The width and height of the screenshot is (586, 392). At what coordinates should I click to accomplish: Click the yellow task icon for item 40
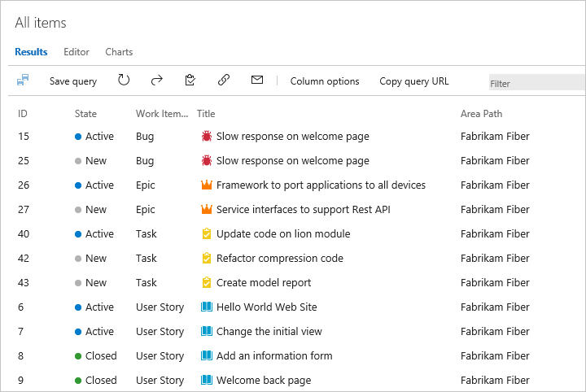point(207,234)
